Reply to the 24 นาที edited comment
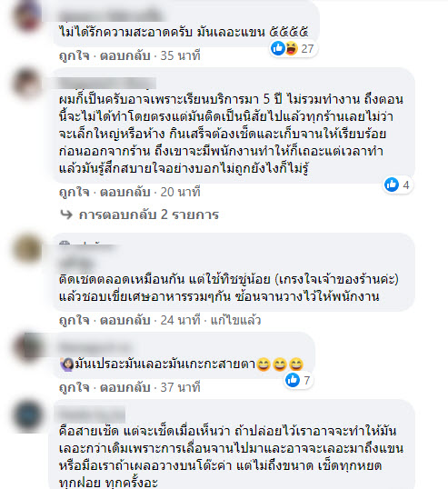This screenshot has width=448, height=489. (125, 320)
